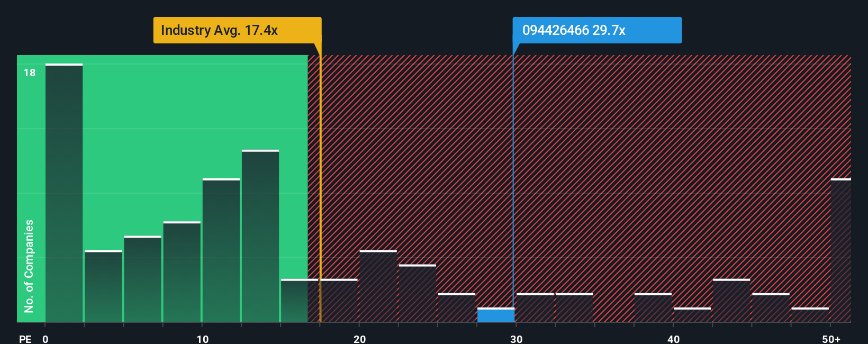Click the y-axis value 18
This screenshot has height=344, width=868.
(x=30, y=73)
